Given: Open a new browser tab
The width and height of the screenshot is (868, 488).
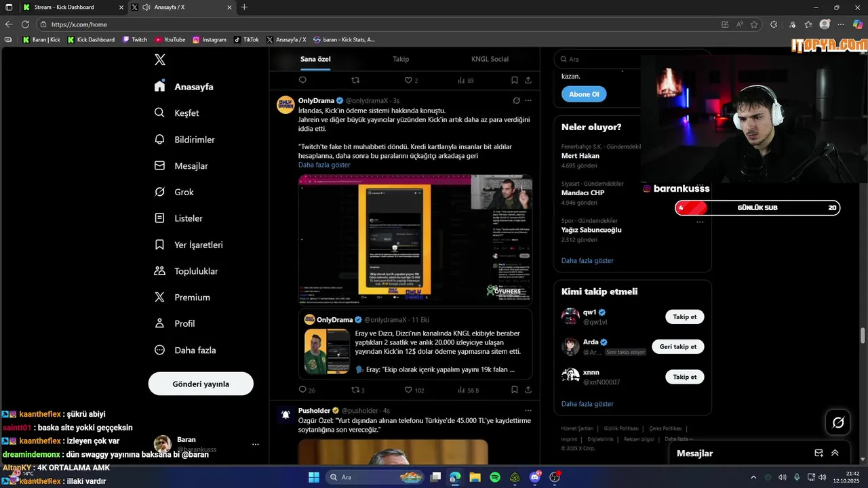Looking at the screenshot, I should [x=244, y=7].
